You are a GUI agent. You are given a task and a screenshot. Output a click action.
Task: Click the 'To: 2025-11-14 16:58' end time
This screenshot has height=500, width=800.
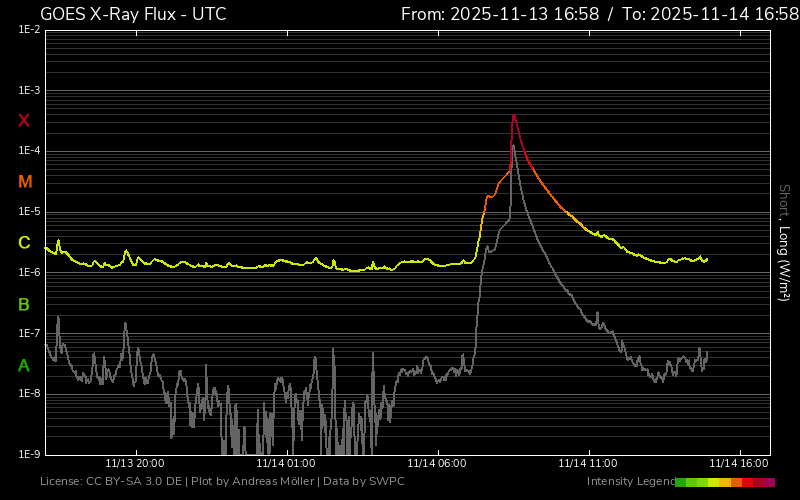tap(711, 14)
